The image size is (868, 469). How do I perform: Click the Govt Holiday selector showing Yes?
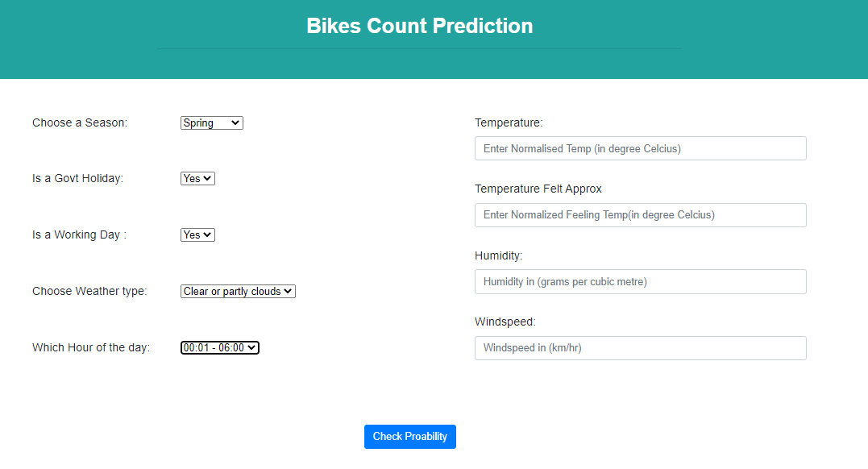coord(197,178)
